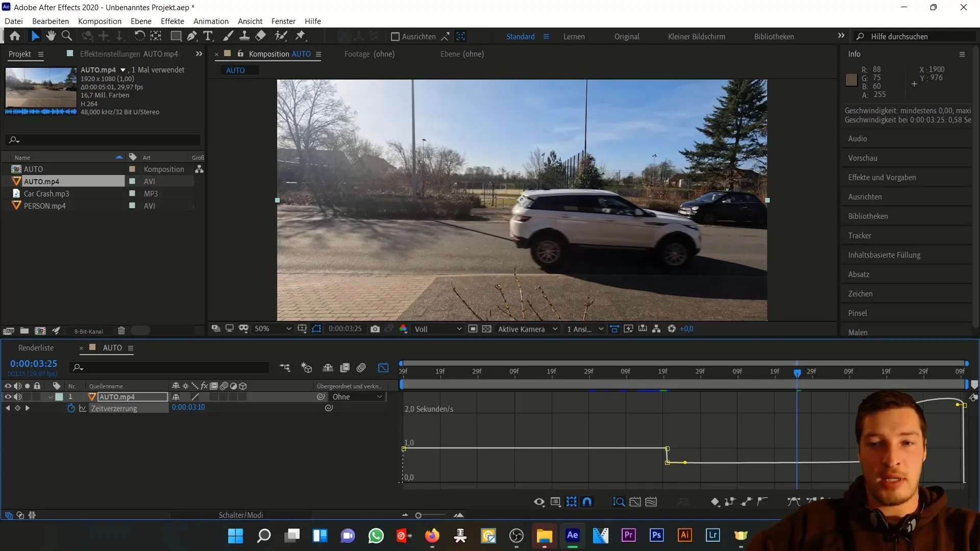Image resolution: width=980 pixels, height=551 pixels.
Task: Click the Solo layer icon on AUTO.mp4
Action: 27,397
